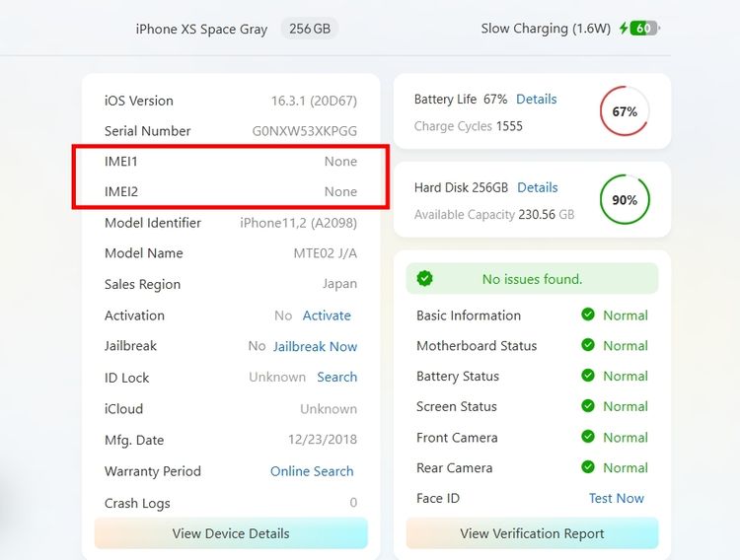Open the Warranty Period Online Search link
Screen dimensions: 740x560
(312, 471)
